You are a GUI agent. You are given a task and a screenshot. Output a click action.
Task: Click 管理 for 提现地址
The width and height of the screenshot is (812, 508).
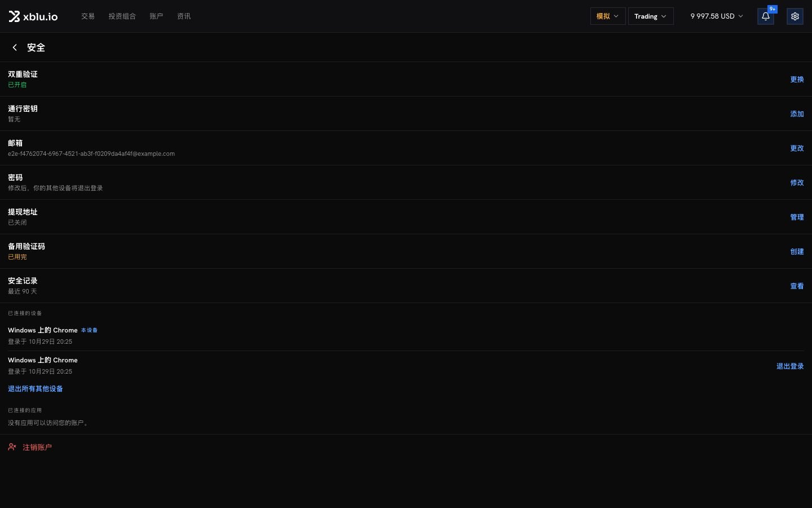point(797,217)
